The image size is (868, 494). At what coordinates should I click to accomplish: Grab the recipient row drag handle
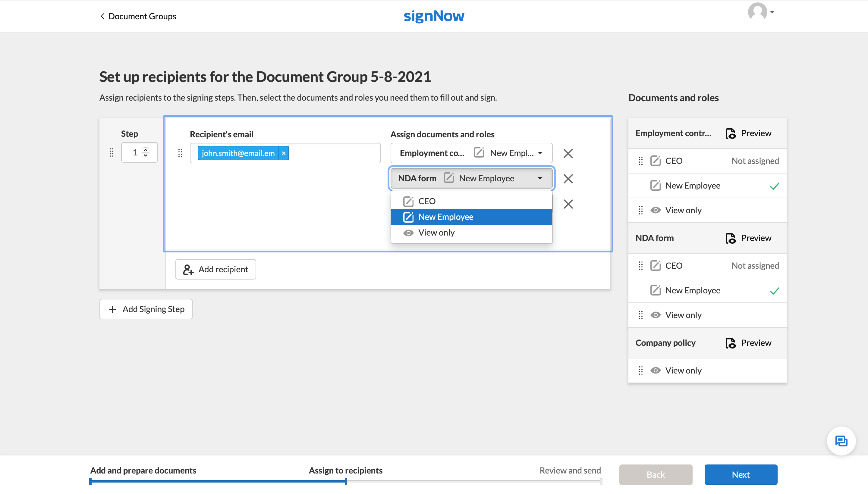pos(180,153)
